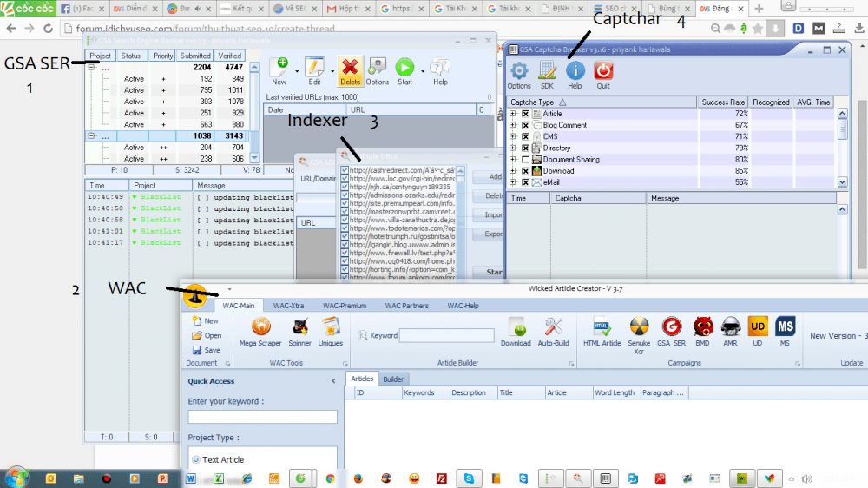Click Skype icon in Windows taskbar

469,478
